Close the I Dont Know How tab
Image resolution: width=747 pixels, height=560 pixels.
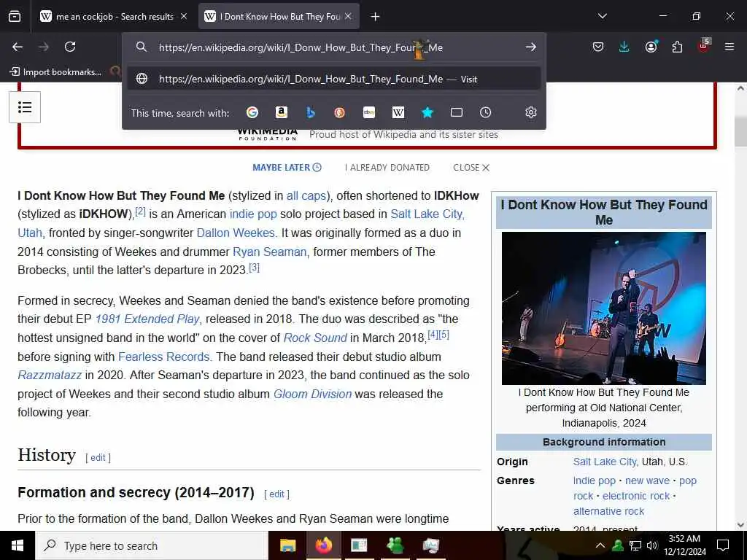point(348,16)
